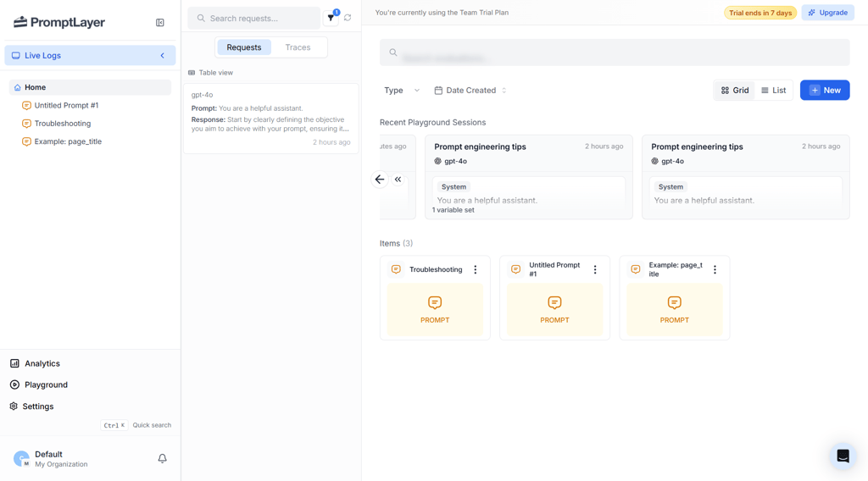Open Troubleshooting in sidebar
Screen dimensions: 868x481
pos(63,124)
